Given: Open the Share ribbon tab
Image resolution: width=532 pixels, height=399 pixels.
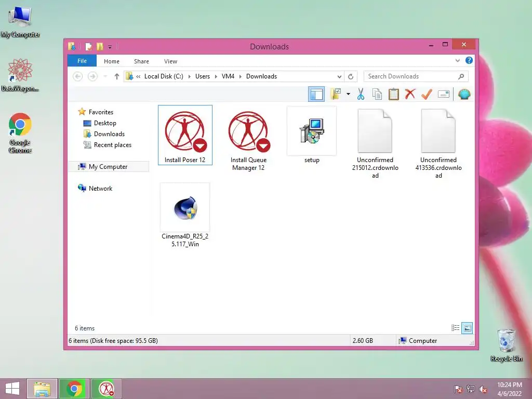Looking at the screenshot, I should click(x=141, y=61).
